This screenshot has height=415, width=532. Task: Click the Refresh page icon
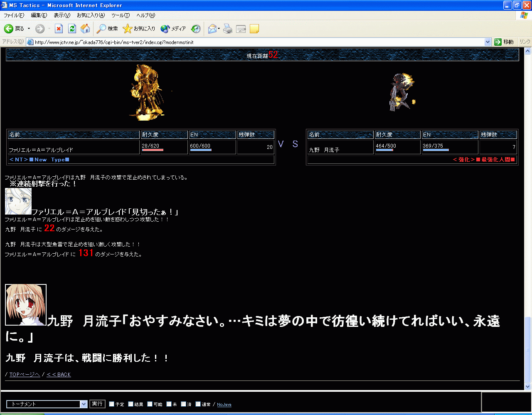click(x=72, y=29)
